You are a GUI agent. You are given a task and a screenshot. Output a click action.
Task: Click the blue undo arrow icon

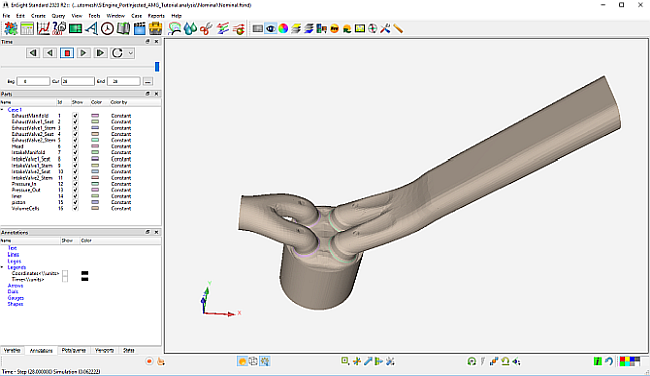(x=609, y=361)
